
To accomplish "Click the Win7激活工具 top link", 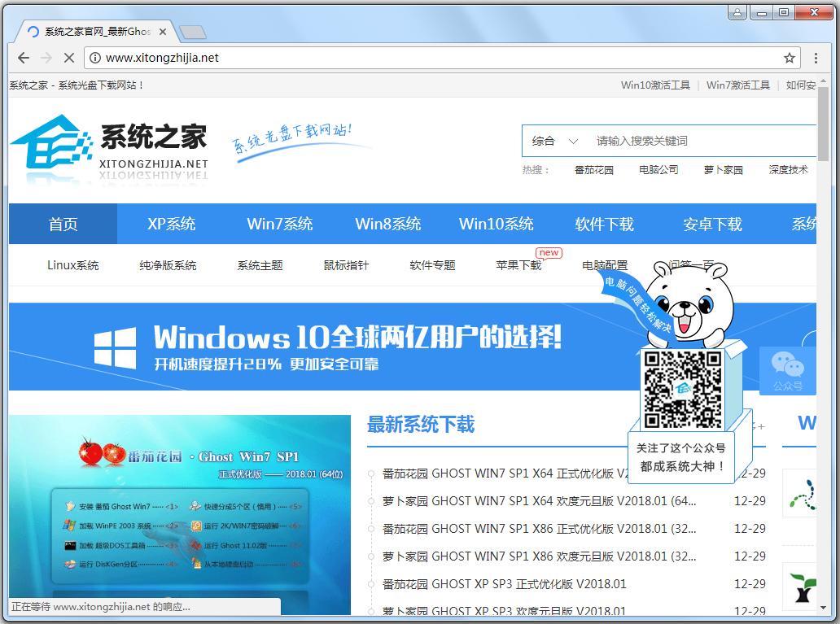I will click(x=737, y=85).
